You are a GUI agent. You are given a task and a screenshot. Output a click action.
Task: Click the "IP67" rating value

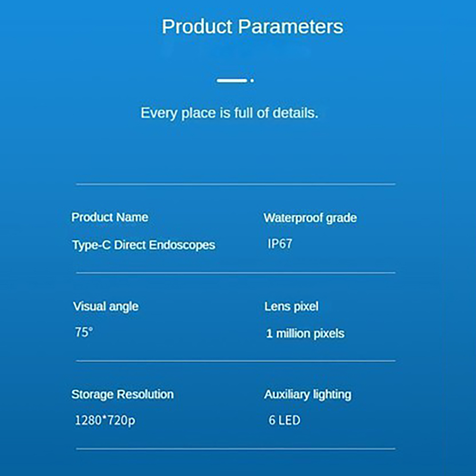[280, 244]
